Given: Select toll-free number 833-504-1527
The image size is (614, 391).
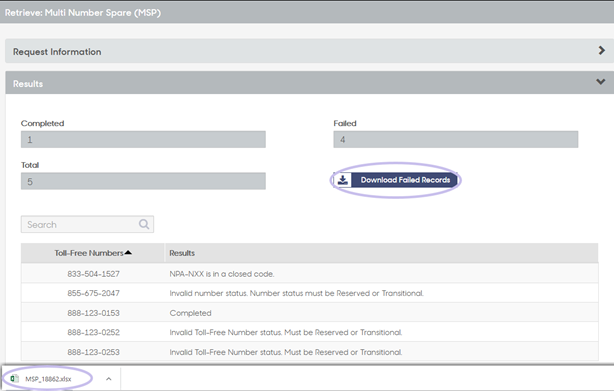Looking at the screenshot, I should [93, 274].
